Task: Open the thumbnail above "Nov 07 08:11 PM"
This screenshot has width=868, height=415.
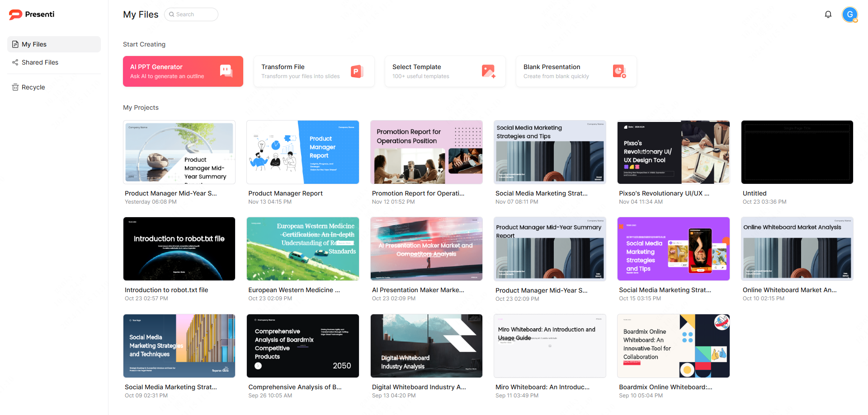Action: point(550,152)
